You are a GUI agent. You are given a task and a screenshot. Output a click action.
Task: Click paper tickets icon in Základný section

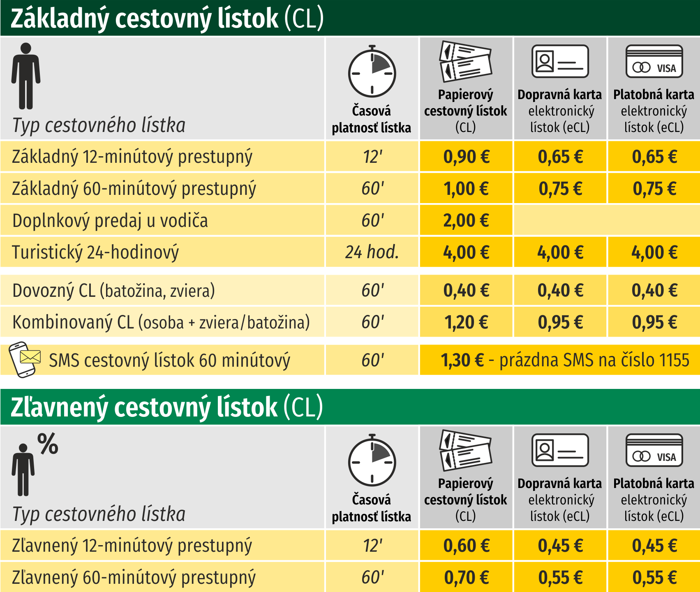point(466,62)
